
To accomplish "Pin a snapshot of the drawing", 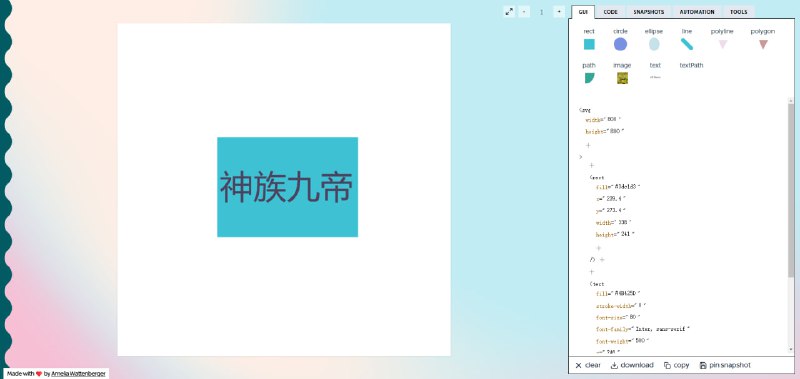I will [725, 365].
